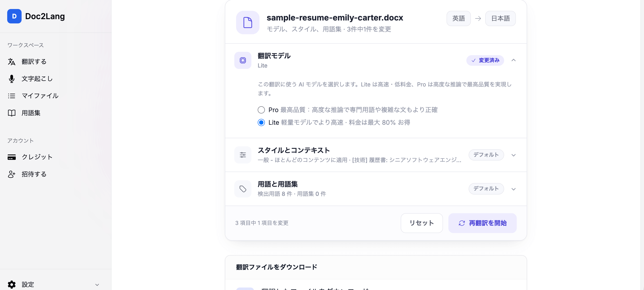
Task: Click the 翻訳モデル section title
Action: click(274, 56)
